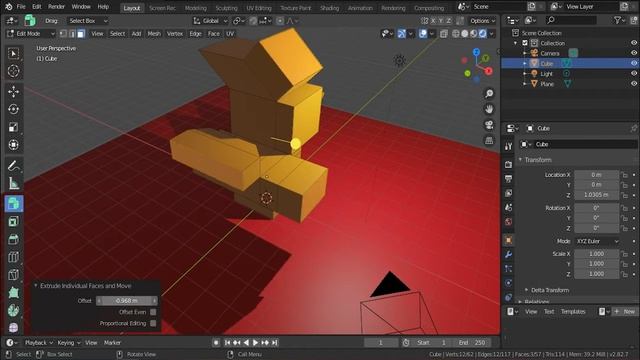The image size is (640, 360).
Task: Activate the Rotate tool
Action: (13, 109)
